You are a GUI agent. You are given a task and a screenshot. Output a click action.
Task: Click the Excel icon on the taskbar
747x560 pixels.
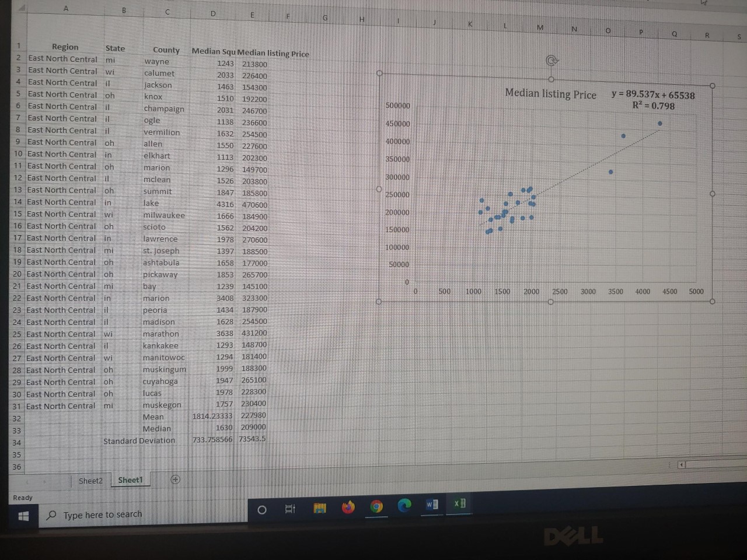coord(460,503)
